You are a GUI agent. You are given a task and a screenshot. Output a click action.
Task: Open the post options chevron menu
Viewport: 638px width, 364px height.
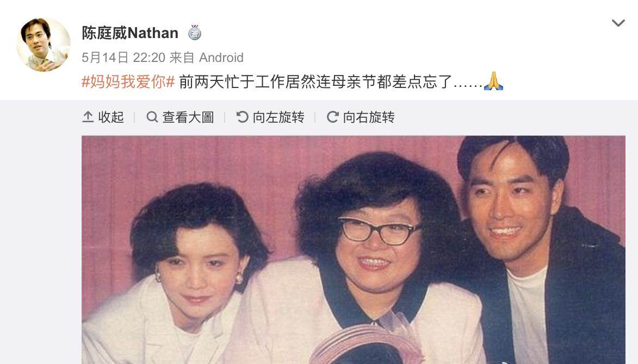click(618, 23)
